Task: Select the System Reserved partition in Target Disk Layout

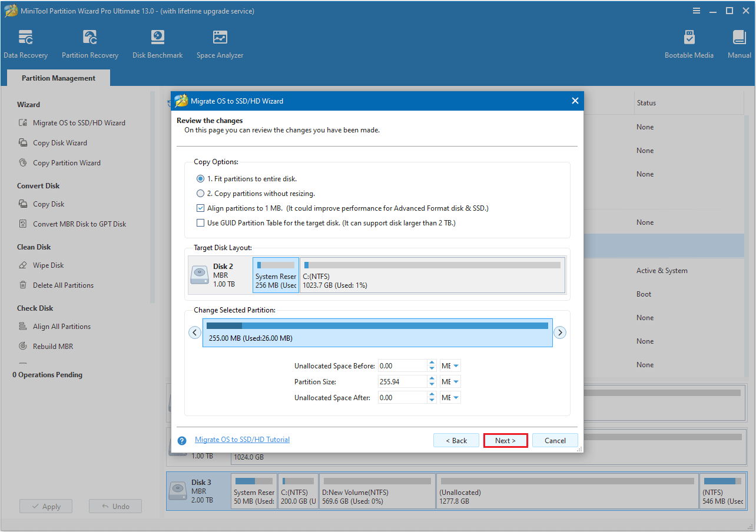Action: [x=275, y=273]
